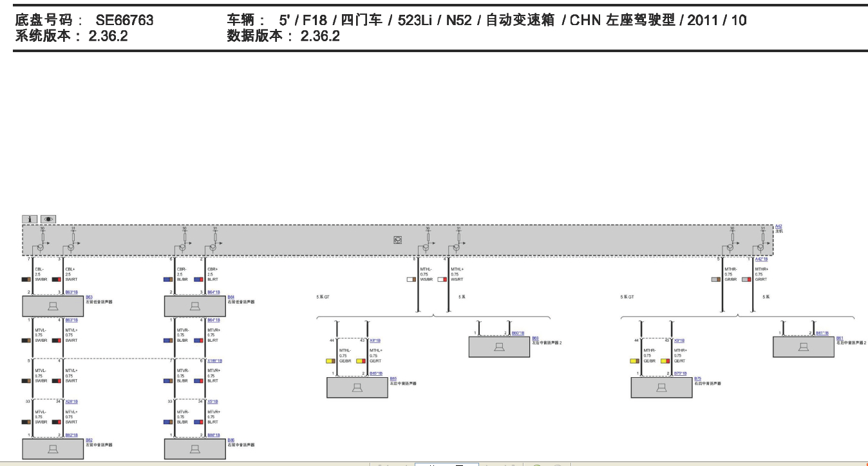Click the "左前低音扬声器" component name
Image resolution: width=868 pixels, height=466 pixels.
pyautogui.click(x=99, y=302)
